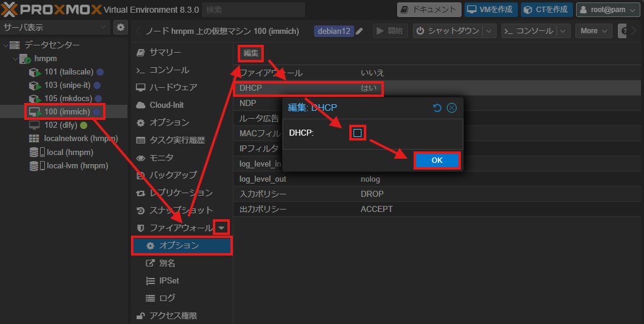Screen dimensions: 644x324
Task: Select the 出力ポリシー row
Action: (437, 209)
